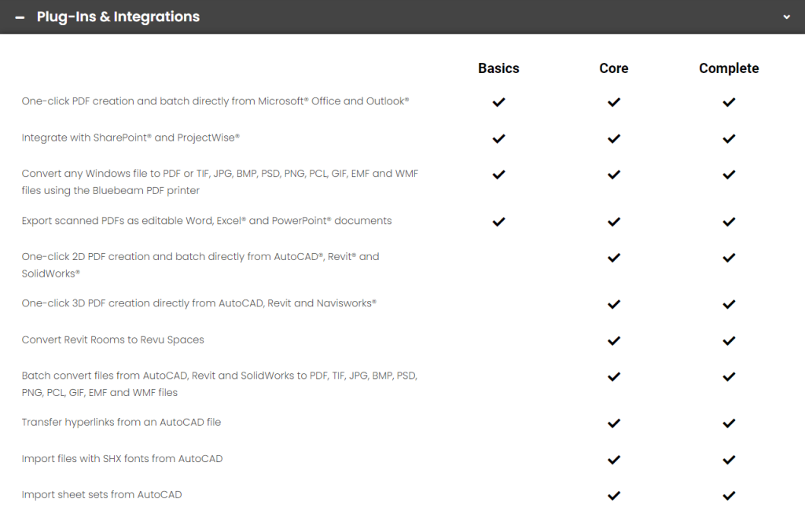Click the Plug-Ins & Integrations header title
The height and width of the screenshot is (532, 805).
118,17
